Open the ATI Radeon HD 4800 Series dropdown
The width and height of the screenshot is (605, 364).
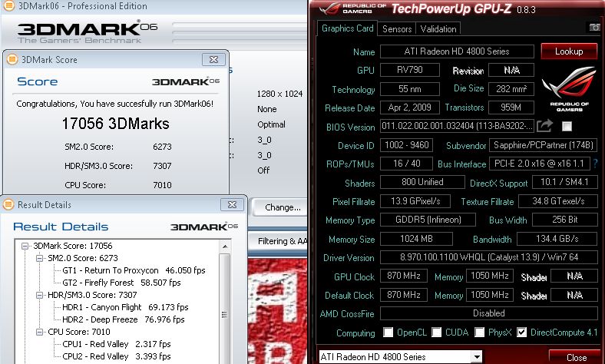478,357
